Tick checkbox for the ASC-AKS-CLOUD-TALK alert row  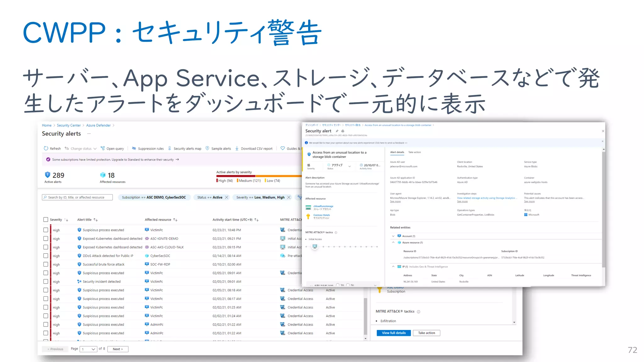46,247
